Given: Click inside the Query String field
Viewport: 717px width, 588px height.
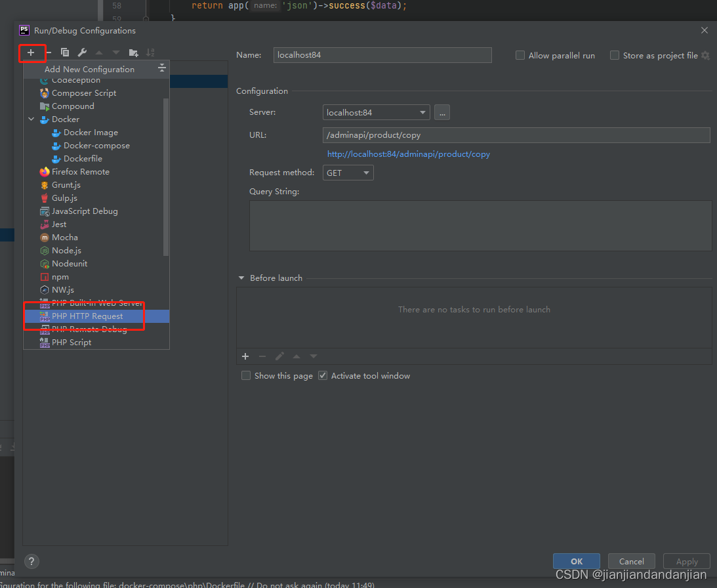Looking at the screenshot, I should (480, 225).
